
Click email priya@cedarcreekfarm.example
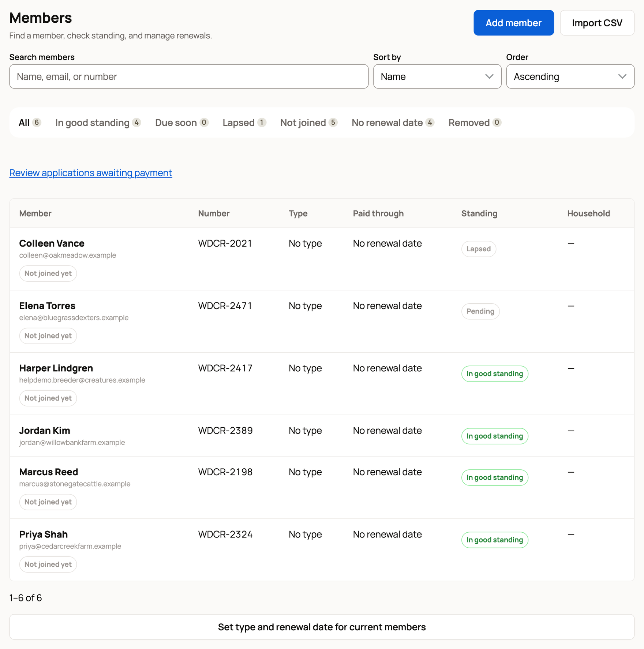(x=70, y=547)
